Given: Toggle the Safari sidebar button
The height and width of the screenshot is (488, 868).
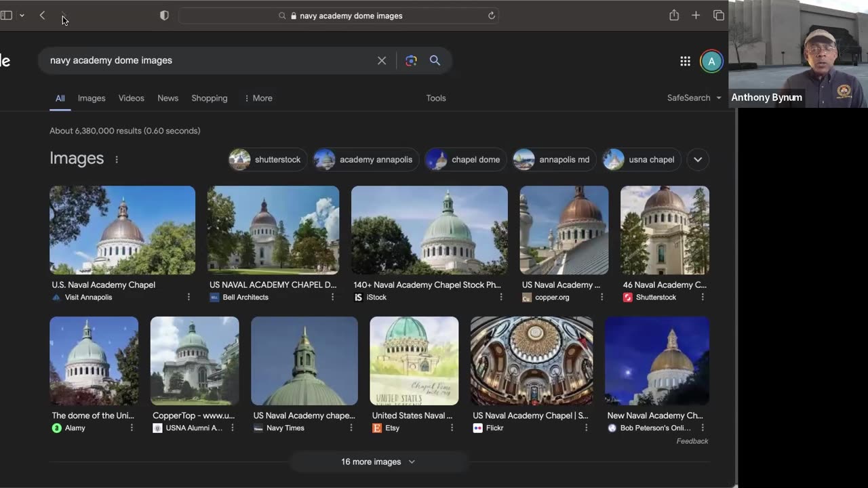Looking at the screenshot, I should [6, 16].
